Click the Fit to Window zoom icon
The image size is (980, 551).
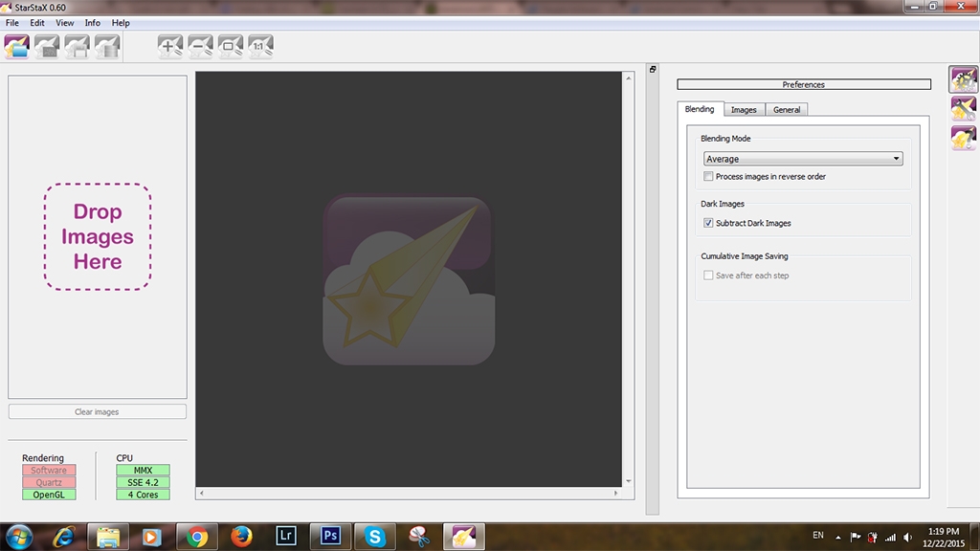click(230, 47)
